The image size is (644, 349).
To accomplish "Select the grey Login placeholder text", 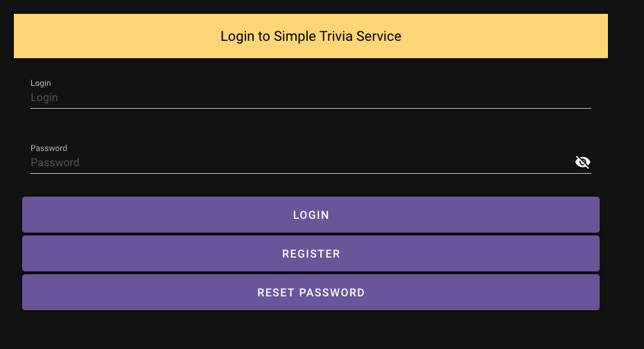I will click(44, 98).
